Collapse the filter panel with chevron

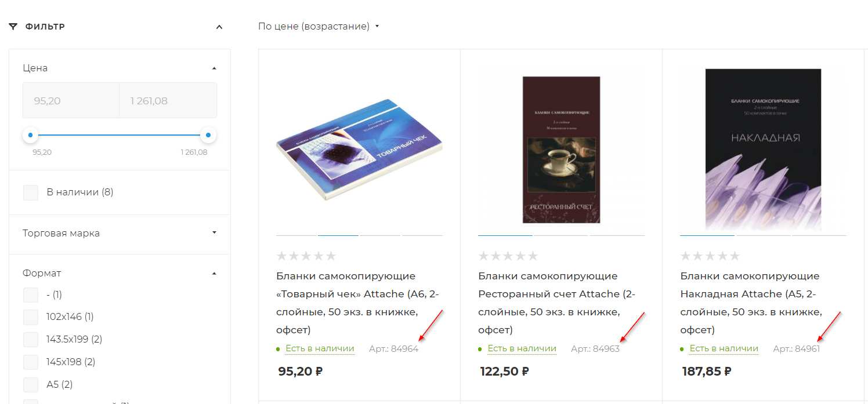tap(219, 27)
